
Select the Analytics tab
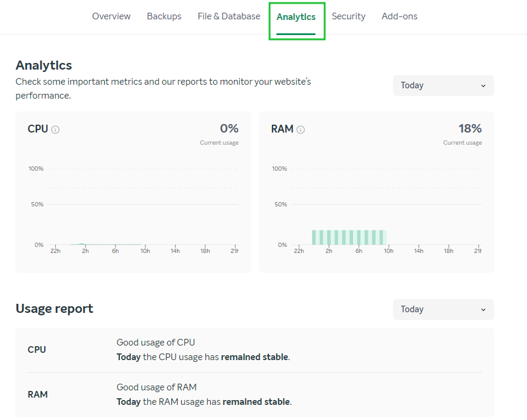coord(296,17)
